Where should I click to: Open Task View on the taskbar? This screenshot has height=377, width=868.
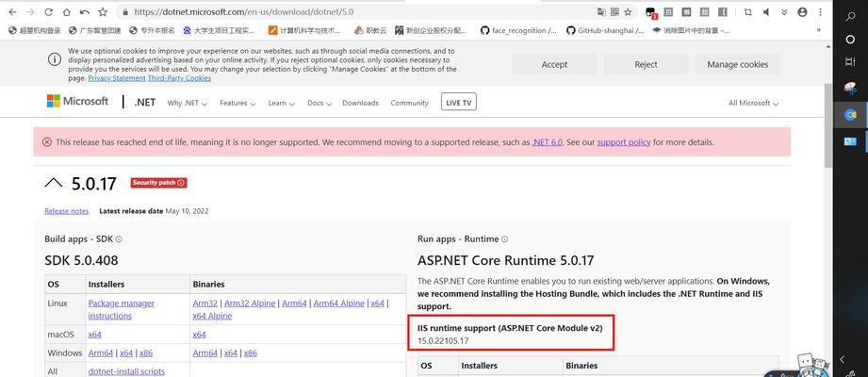850,62
